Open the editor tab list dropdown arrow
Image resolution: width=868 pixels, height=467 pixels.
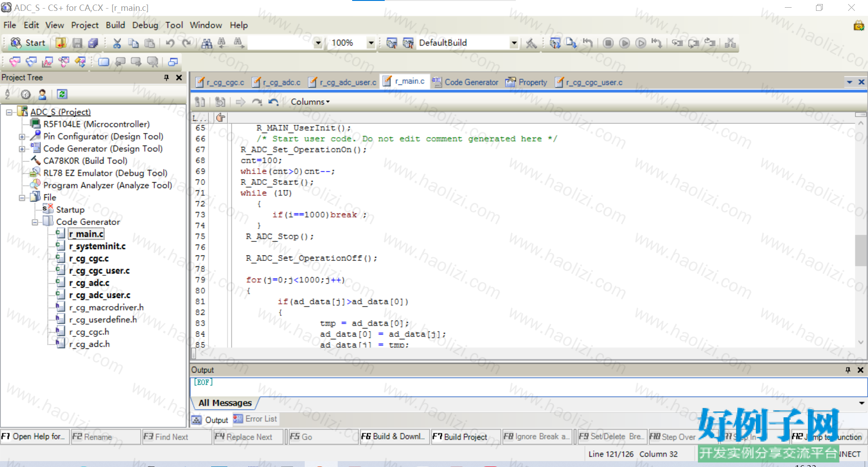coord(849,82)
